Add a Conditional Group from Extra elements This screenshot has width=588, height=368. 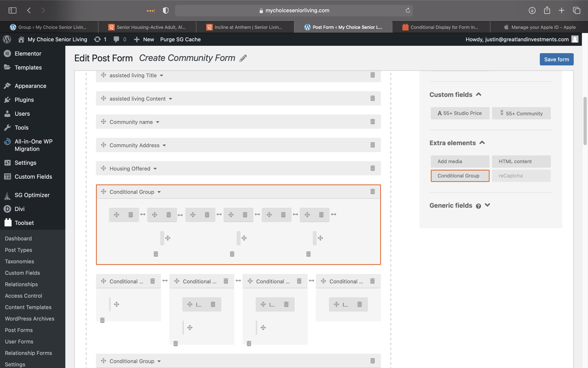click(x=460, y=176)
